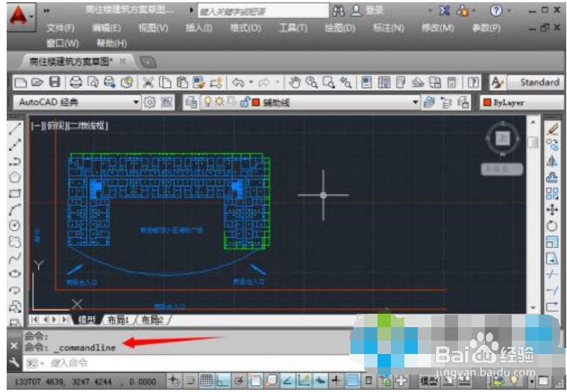
Task: Toggle Polar Tracking in status bar
Action: 239,380
